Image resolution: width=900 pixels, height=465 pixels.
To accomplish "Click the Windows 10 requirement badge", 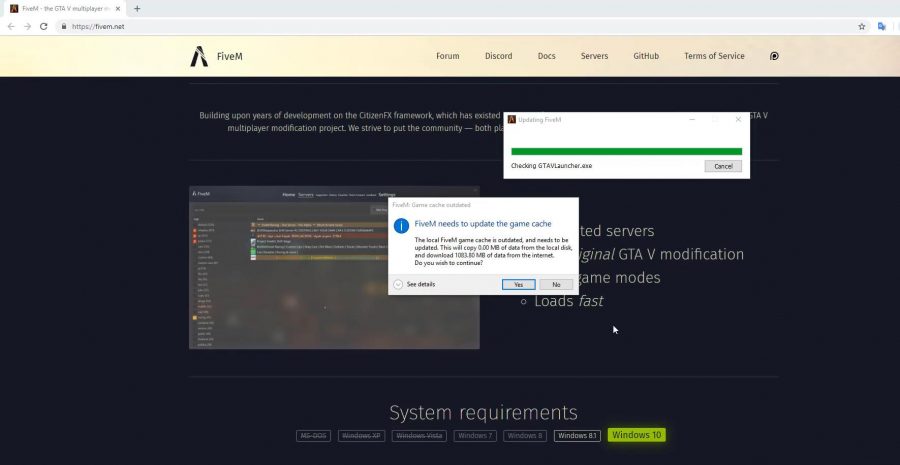I will [636, 435].
